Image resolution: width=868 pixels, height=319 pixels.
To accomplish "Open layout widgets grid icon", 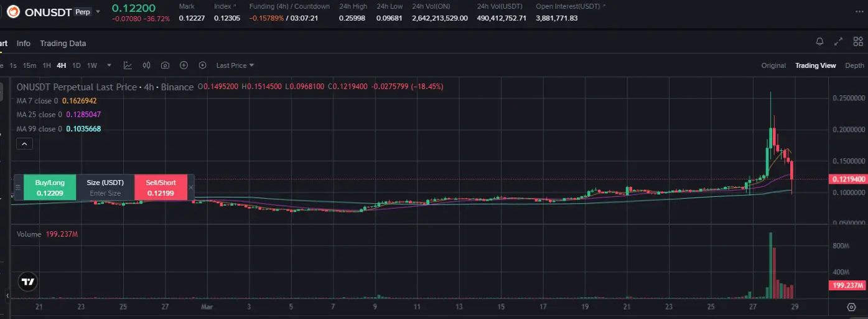I will click(x=857, y=42).
